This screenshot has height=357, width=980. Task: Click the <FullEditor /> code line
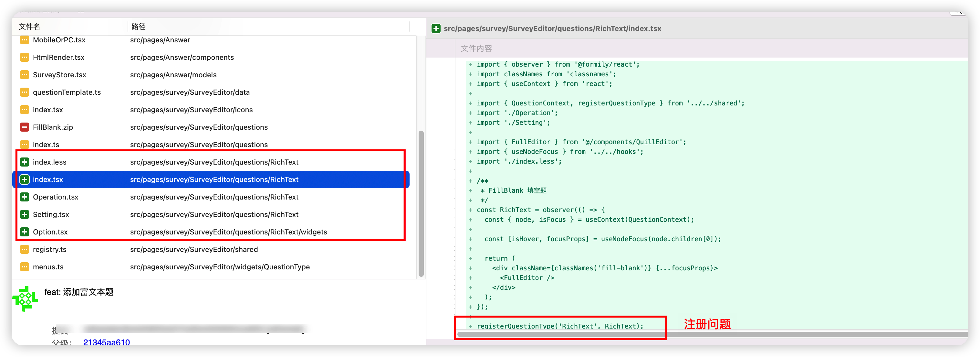click(x=527, y=278)
